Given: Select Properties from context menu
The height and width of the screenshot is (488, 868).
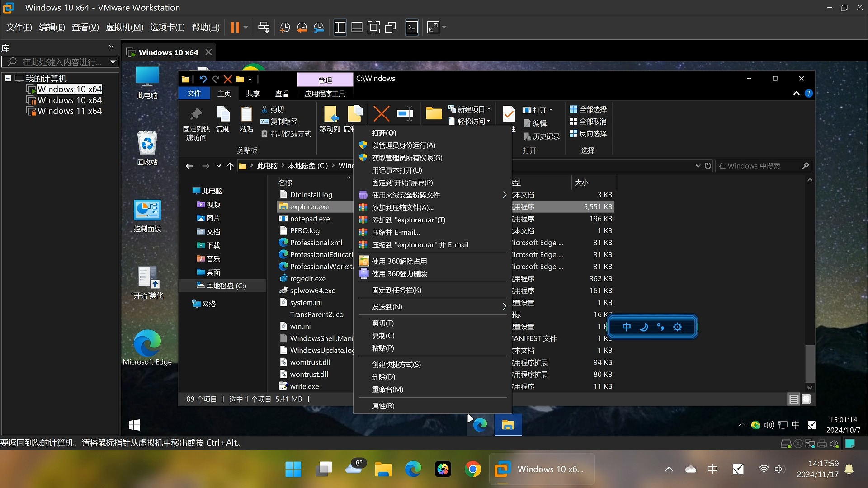Looking at the screenshot, I should point(383,406).
